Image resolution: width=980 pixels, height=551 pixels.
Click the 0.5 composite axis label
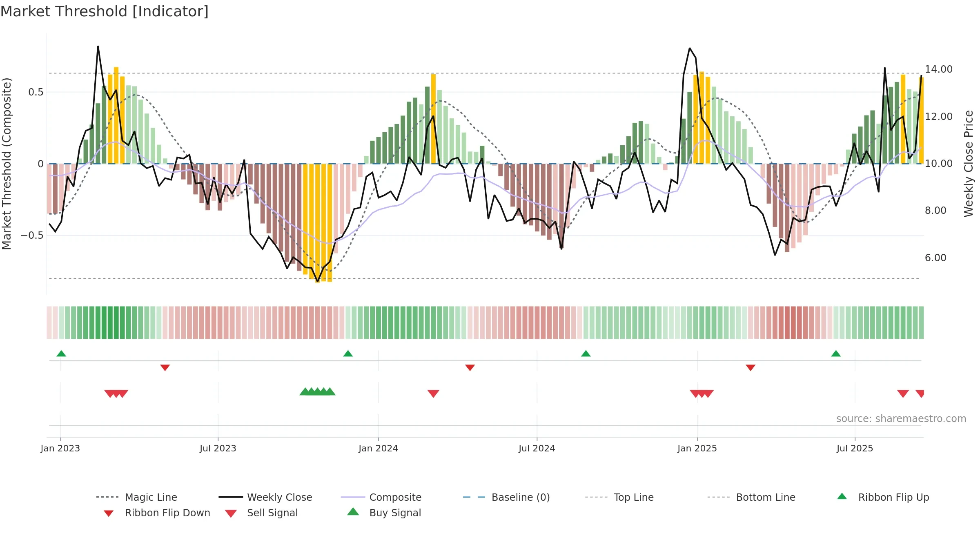36,92
